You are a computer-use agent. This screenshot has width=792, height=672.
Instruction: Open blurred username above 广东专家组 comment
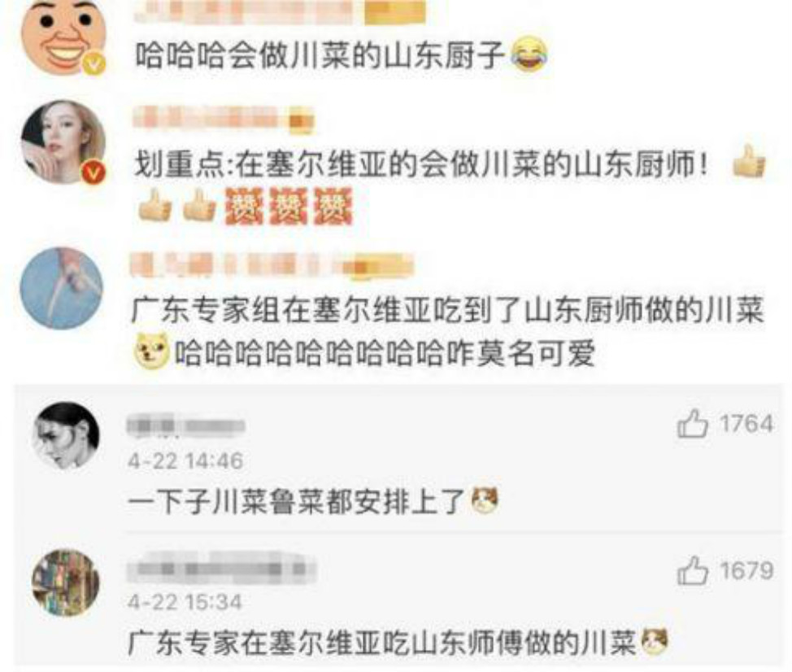[x=272, y=264]
